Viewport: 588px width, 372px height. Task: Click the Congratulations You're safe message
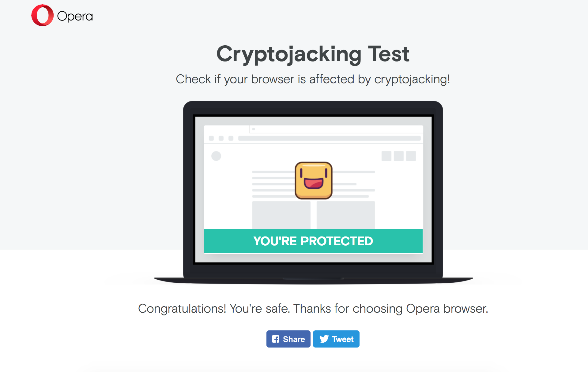[x=313, y=309]
